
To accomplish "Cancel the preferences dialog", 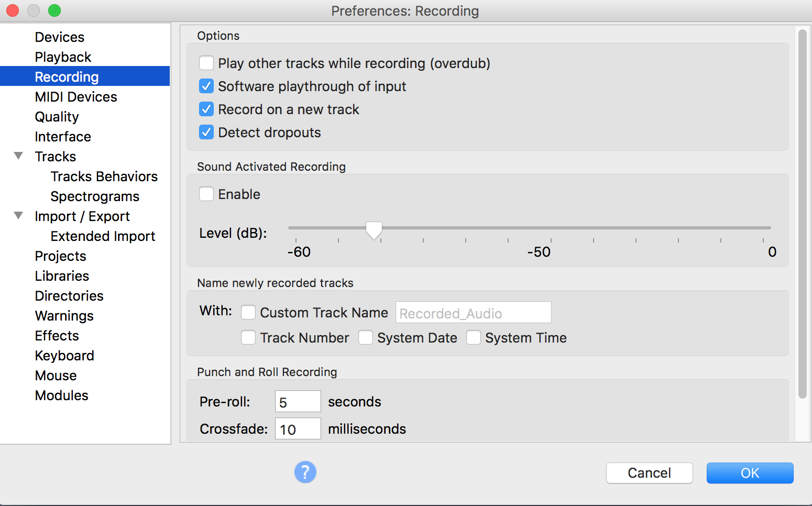I will 649,473.
